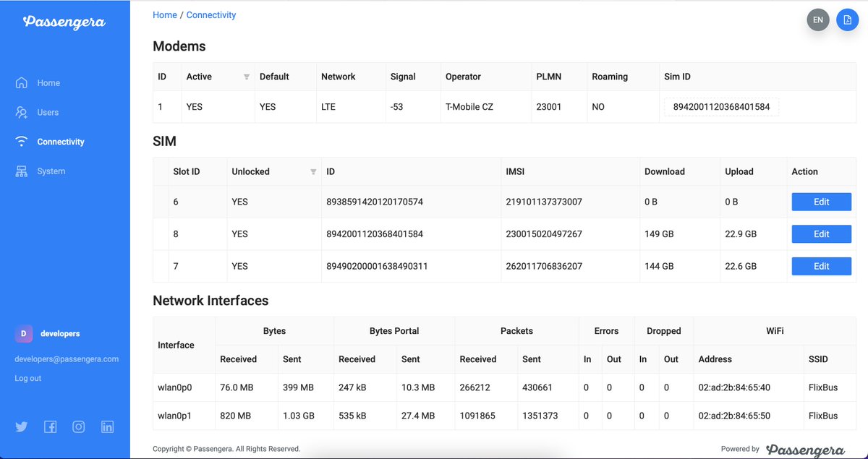868x459 pixels.
Task: Click the blue document icon button top right
Action: (x=848, y=20)
